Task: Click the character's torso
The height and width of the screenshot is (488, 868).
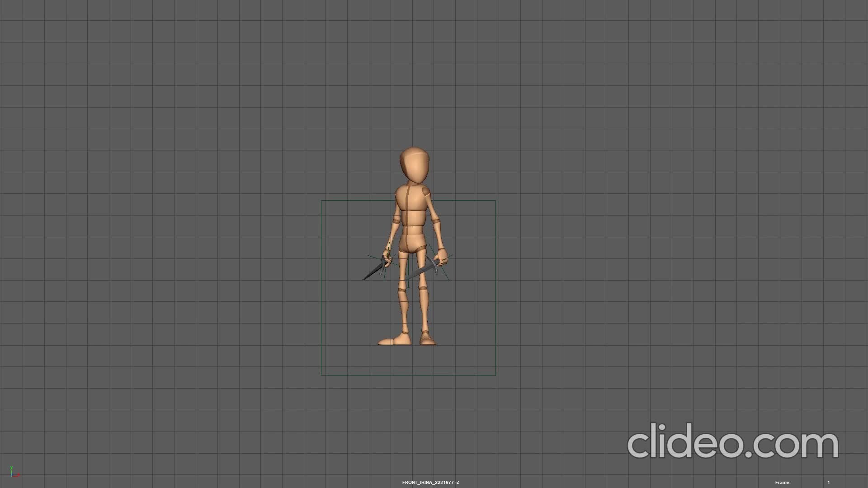Action: (x=412, y=212)
